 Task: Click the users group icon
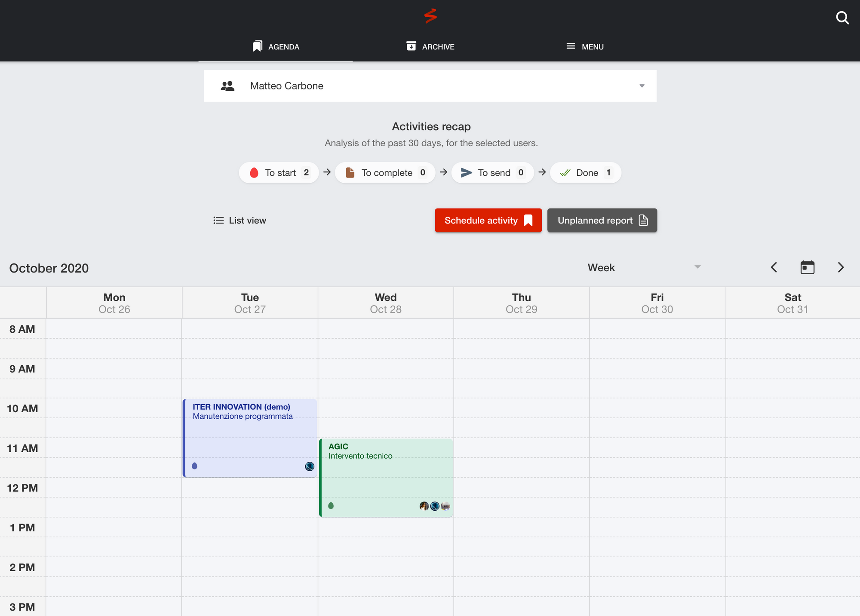(x=227, y=86)
